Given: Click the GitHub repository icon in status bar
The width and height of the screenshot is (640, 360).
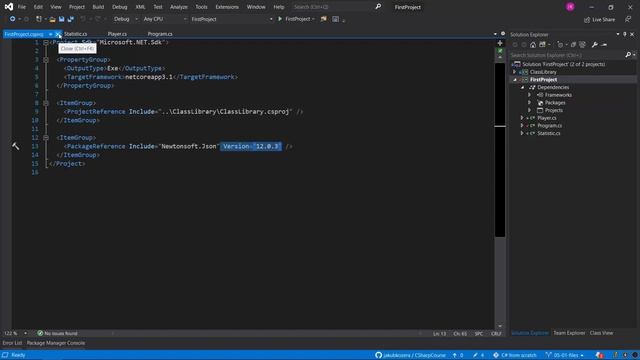Looking at the screenshot, I should tap(378, 355).
